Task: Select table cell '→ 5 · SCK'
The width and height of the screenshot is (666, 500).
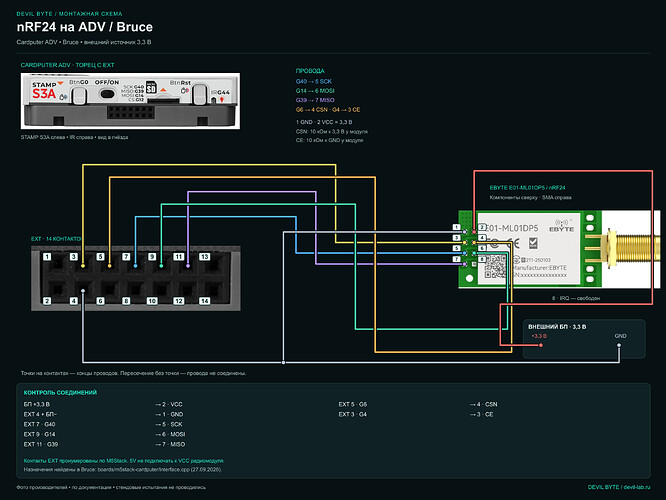Action: coord(169,424)
